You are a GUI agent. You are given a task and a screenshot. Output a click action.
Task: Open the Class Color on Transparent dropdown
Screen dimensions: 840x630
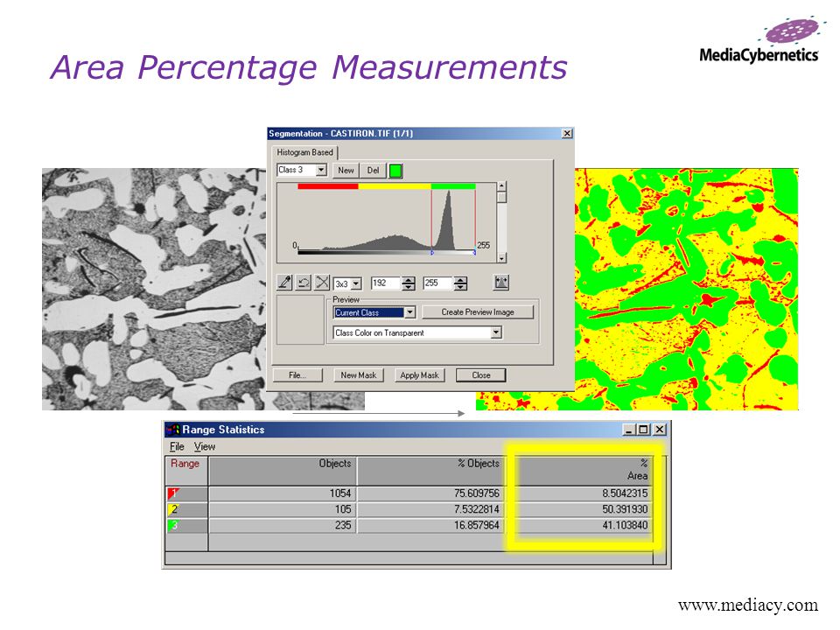point(496,332)
